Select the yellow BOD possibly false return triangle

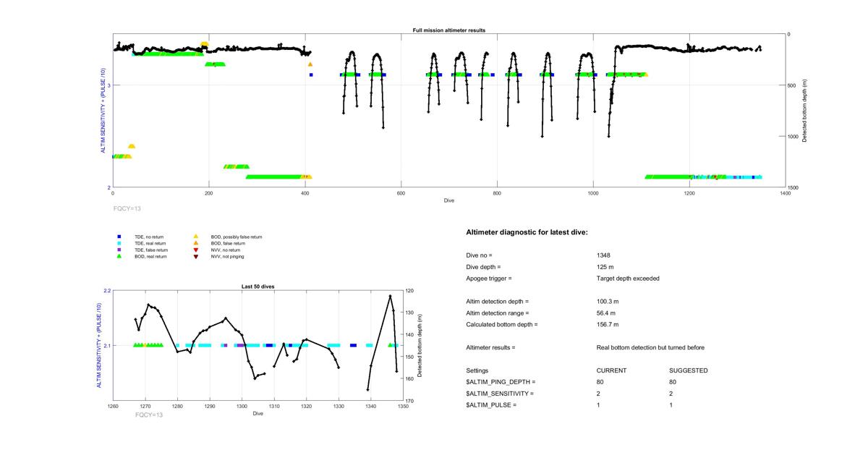pos(196,237)
